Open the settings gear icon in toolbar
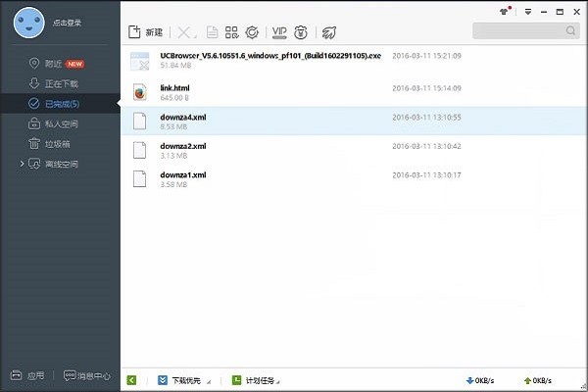Viewport: 588px width, 392px height. pos(252,32)
